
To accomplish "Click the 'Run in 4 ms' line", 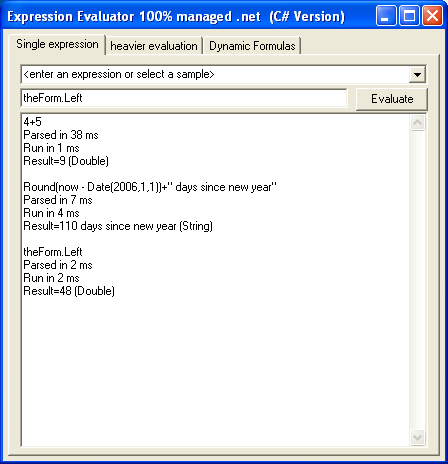I will (51, 213).
